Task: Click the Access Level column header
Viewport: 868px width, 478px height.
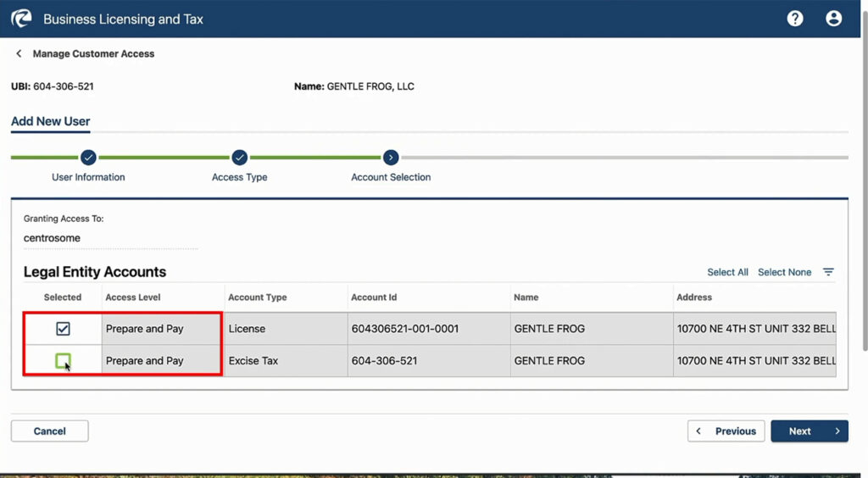Action: (x=133, y=297)
